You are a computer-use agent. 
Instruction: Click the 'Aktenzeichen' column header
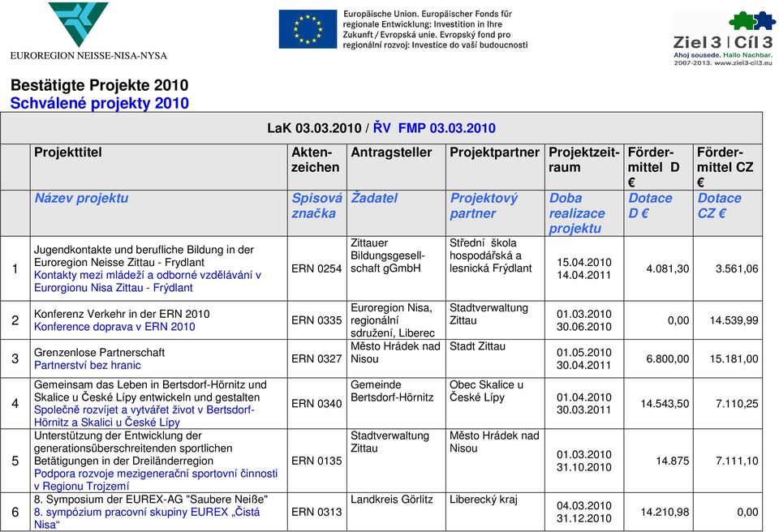coord(315,160)
